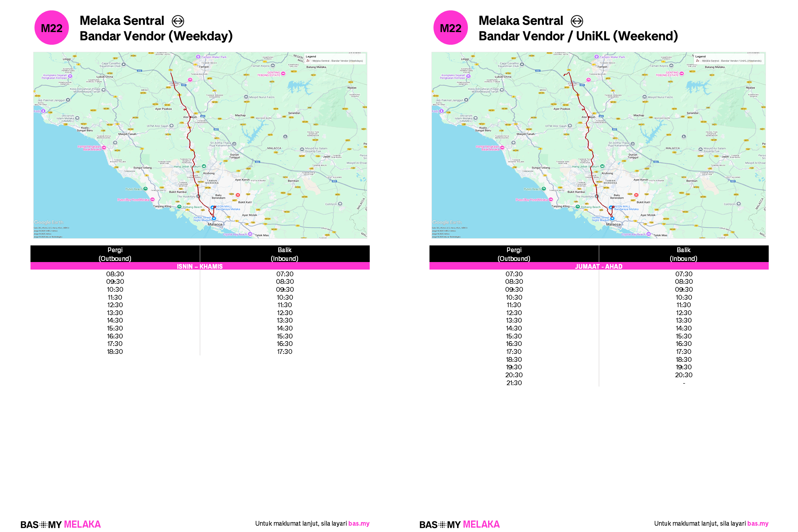This screenshot has height=532, width=798.
Task: Click the weekend Balik (Inbound) column header
Action: point(683,254)
